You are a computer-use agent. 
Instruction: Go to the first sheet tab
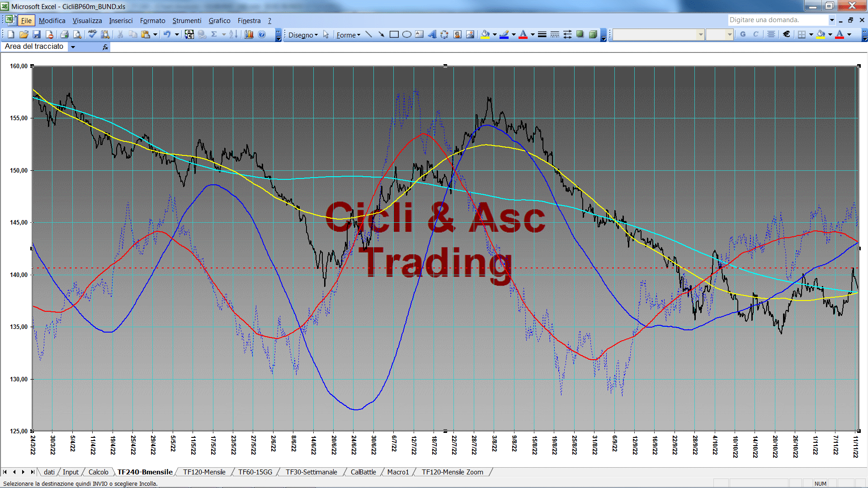click(x=5, y=472)
